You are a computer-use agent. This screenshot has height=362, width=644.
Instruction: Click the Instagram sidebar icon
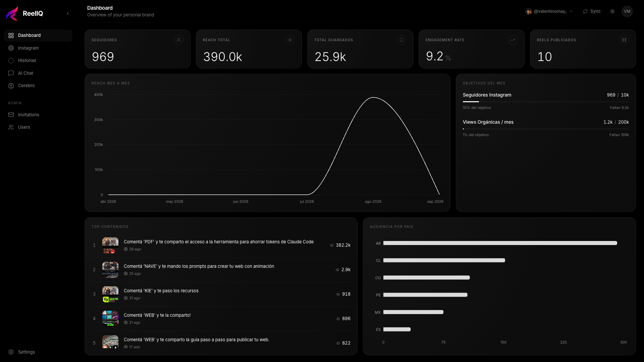(x=11, y=48)
